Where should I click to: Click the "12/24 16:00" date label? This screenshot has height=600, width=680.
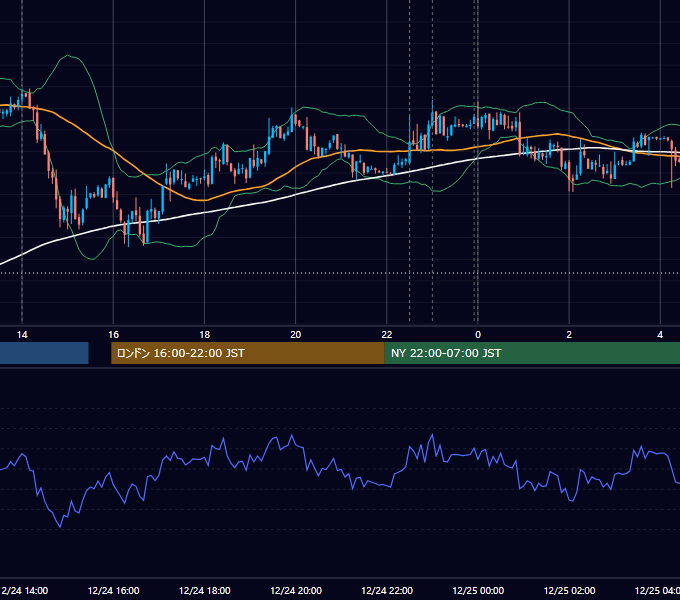114,590
